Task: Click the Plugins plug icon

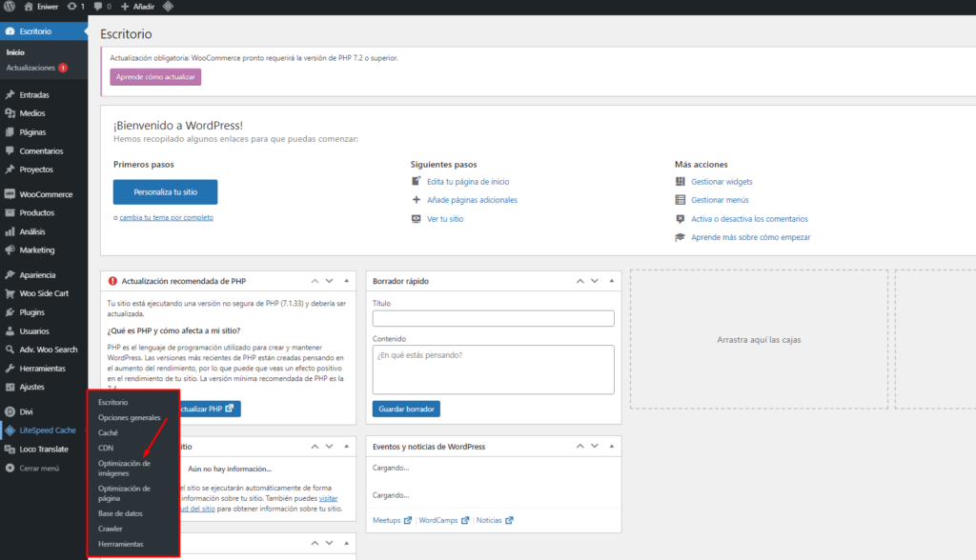Action: [x=10, y=312]
